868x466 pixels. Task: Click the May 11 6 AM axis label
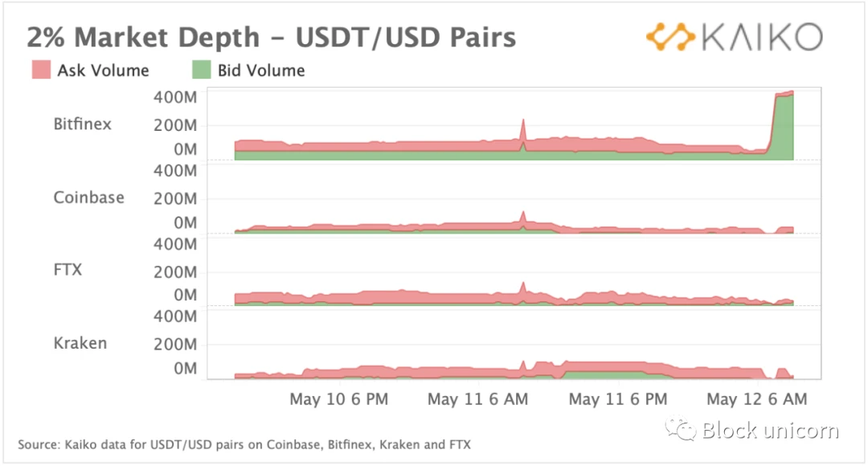coord(477,399)
